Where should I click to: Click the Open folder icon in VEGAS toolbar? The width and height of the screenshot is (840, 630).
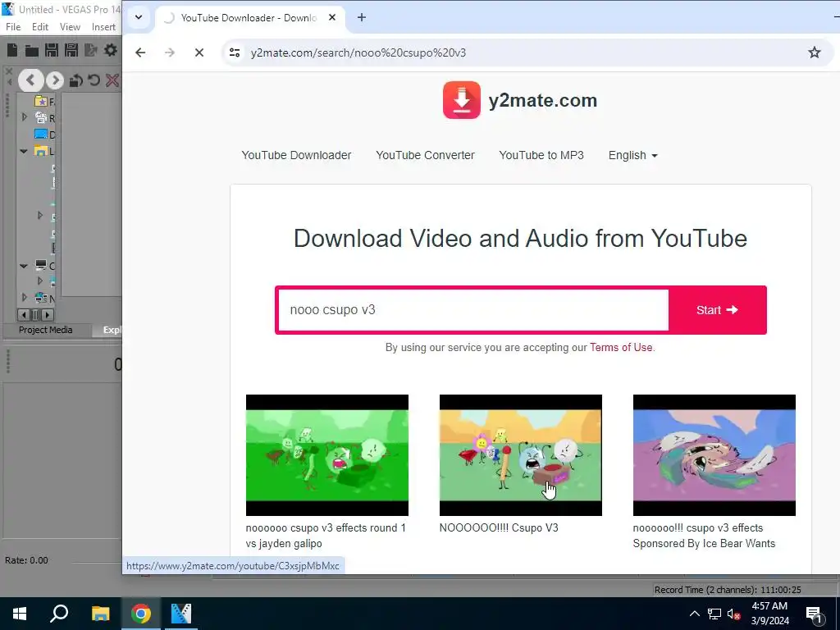(32, 51)
